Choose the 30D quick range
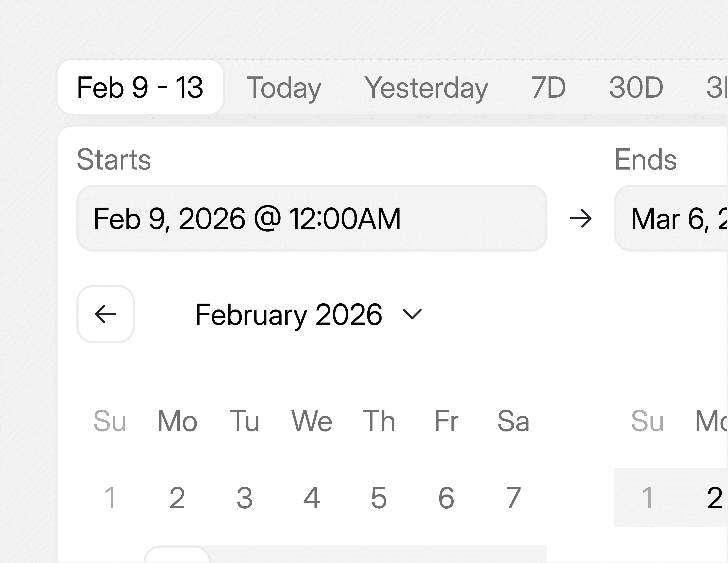Screen dimensions: 728x563 click(x=636, y=87)
